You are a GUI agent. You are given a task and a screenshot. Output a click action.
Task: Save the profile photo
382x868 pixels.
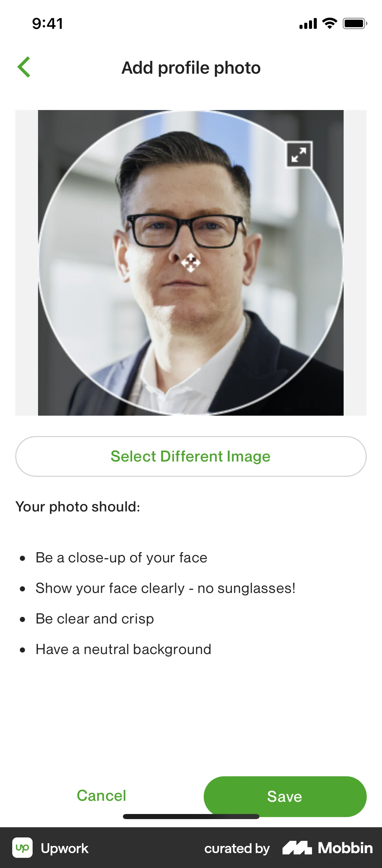pos(285,796)
